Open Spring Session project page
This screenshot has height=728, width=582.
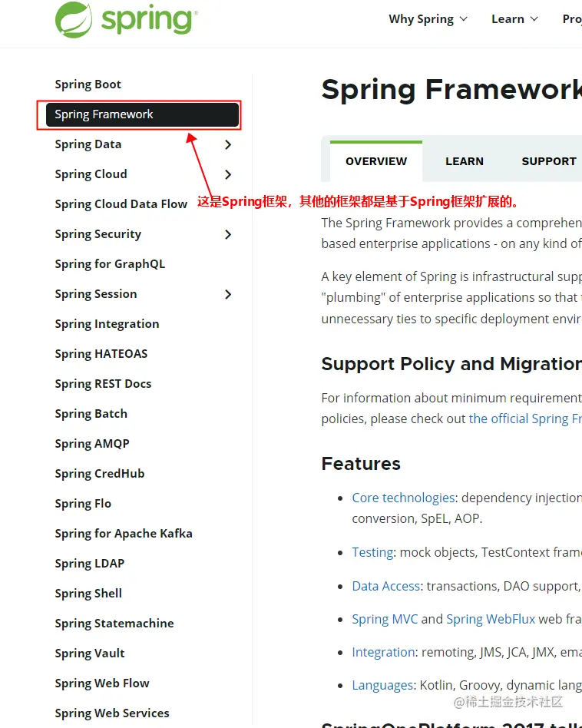click(96, 294)
